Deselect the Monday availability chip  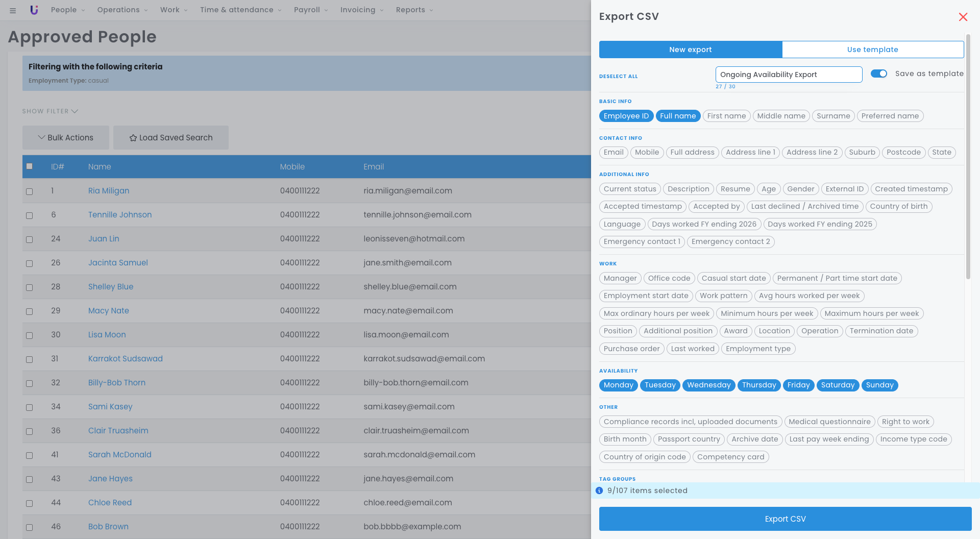pyautogui.click(x=618, y=385)
